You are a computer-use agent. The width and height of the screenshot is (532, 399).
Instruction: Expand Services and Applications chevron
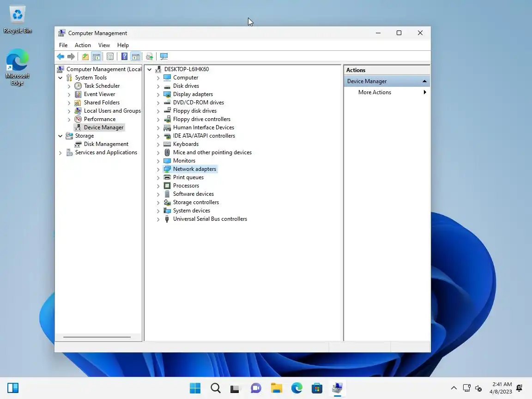tap(60, 153)
